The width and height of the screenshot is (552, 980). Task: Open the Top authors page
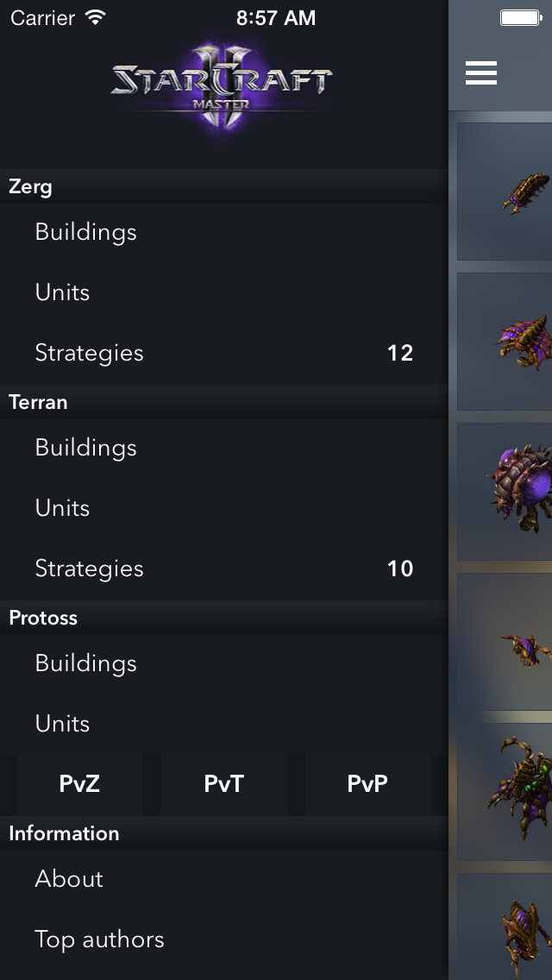click(99, 939)
